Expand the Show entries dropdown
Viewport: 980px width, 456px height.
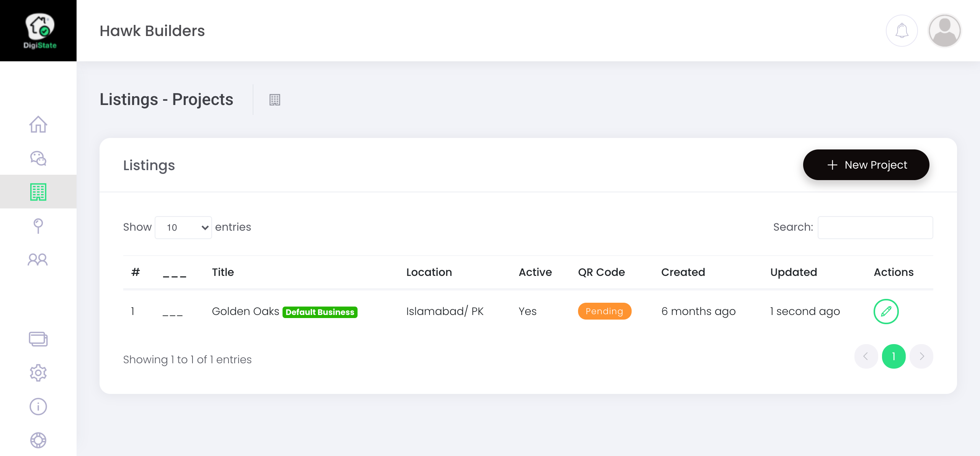[183, 228]
